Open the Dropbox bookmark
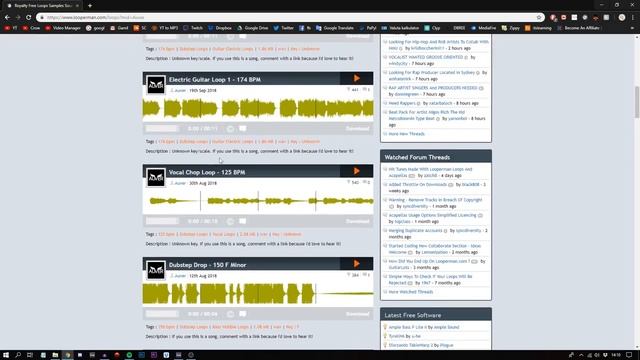 220,28
